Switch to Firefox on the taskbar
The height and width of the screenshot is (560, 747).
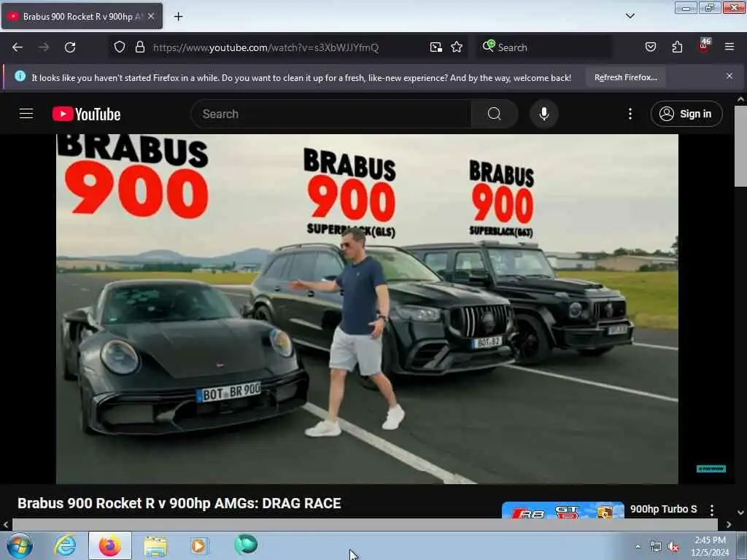[110, 545]
